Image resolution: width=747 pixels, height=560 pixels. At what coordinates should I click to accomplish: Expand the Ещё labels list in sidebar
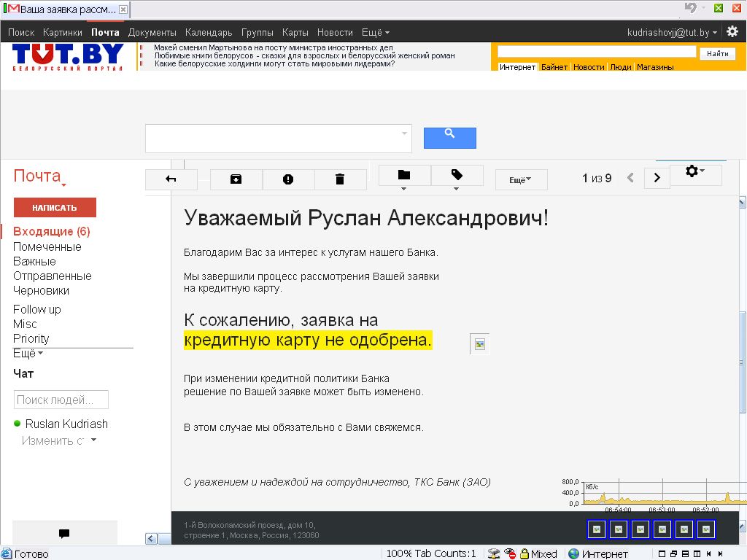28,354
